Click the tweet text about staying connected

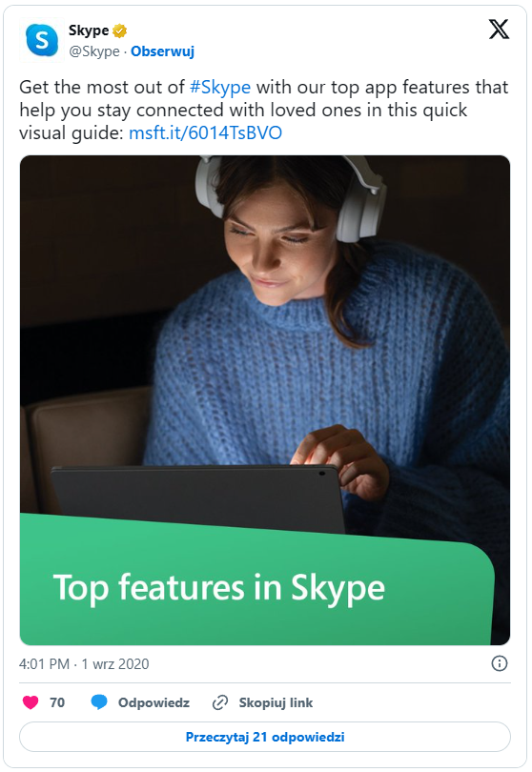tap(264, 110)
